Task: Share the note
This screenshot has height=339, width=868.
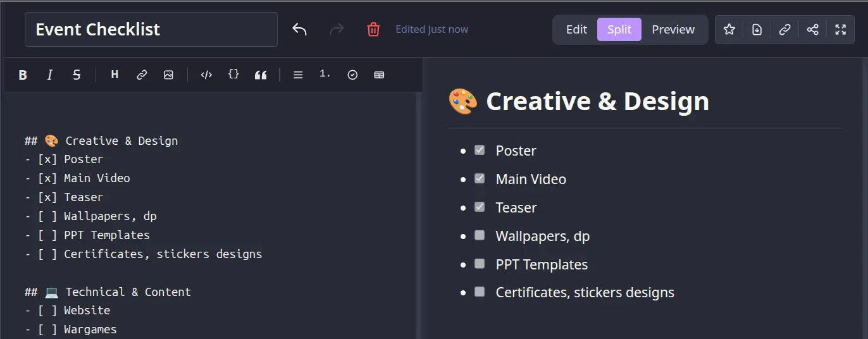Action: [812, 29]
